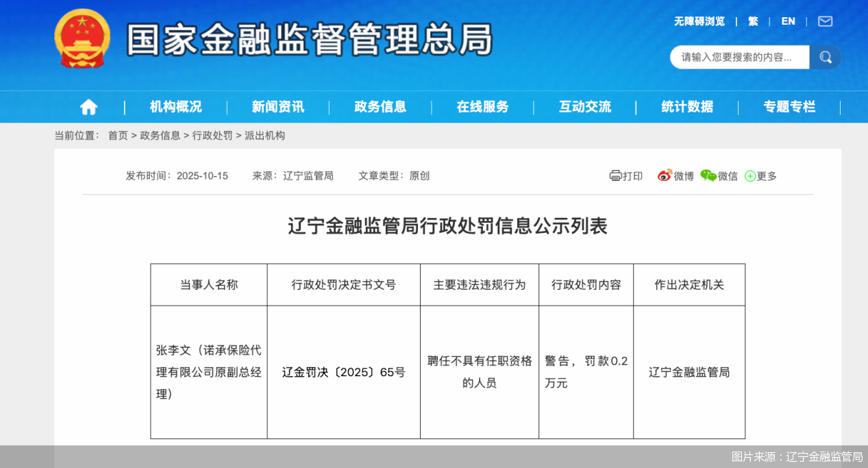Viewport: 868px width, 468px height.
Task: Click the printer icon
Action: pos(615,175)
